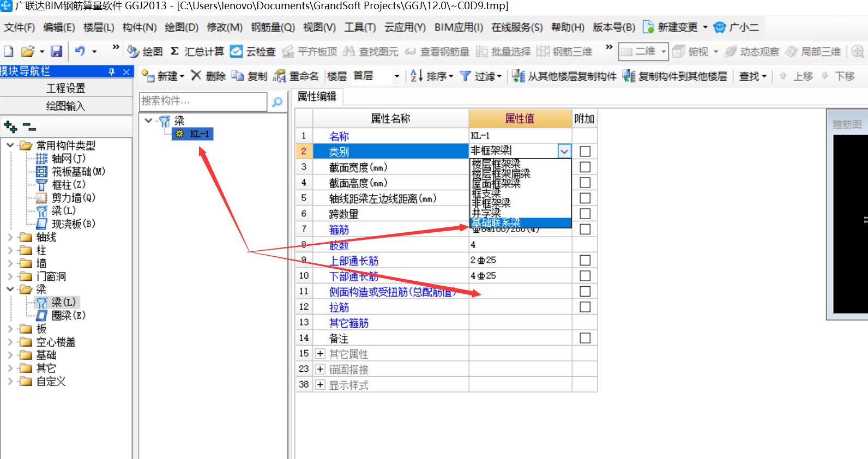The width and height of the screenshot is (868, 459).
Task: Click 复制 copy component
Action: [x=249, y=76]
